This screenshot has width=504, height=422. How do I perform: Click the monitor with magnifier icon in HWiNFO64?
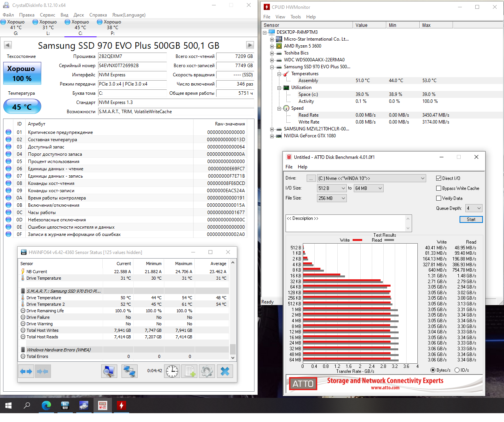pyautogui.click(x=109, y=371)
